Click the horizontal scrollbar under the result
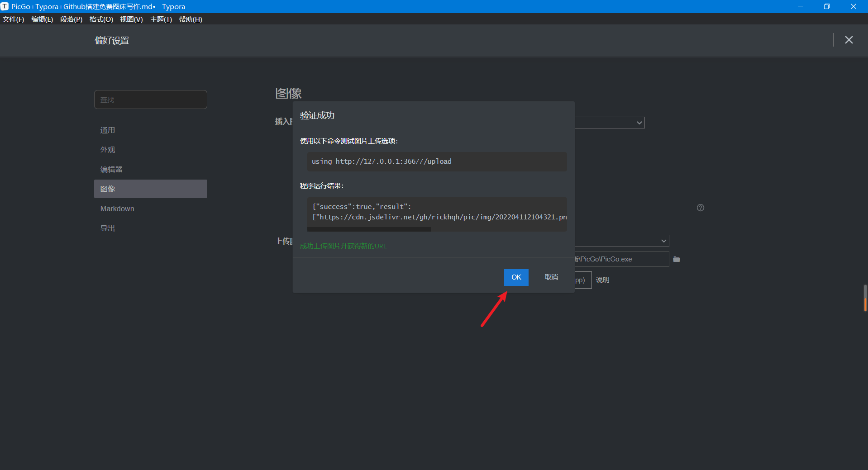This screenshot has height=470, width=868. tap(369, 229)
